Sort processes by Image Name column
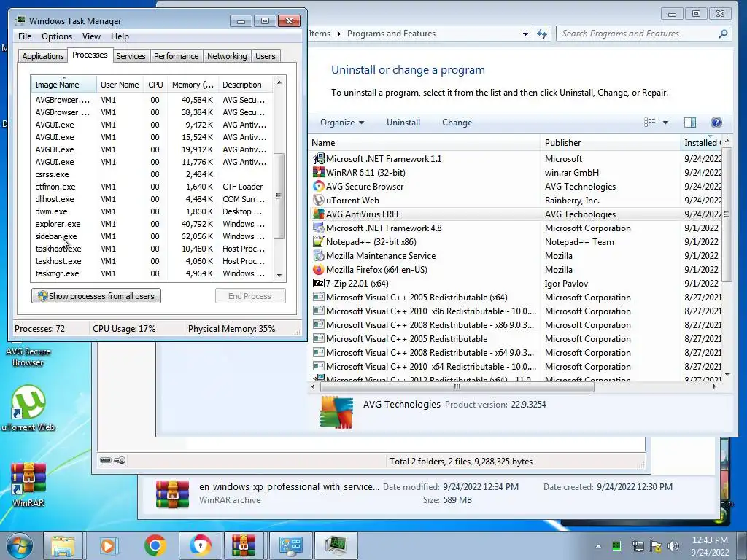Viewport: 747px width, 560px height. [x=63, y=85]
